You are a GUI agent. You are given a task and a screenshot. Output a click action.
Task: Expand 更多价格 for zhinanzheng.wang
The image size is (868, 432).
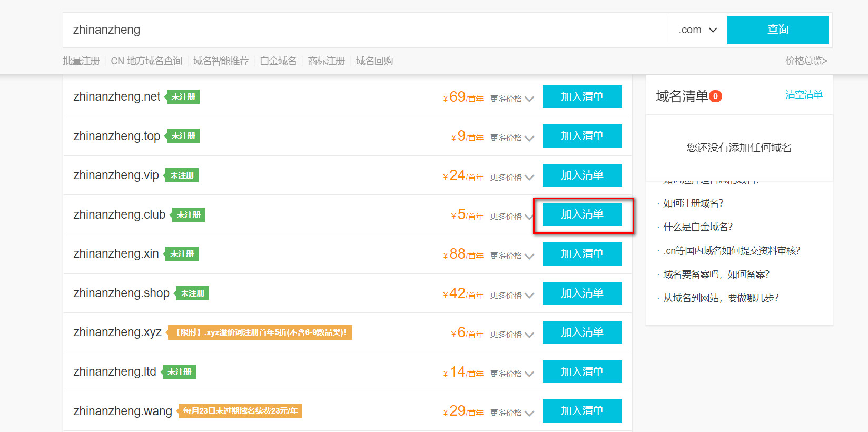click(x=511, y=413)
